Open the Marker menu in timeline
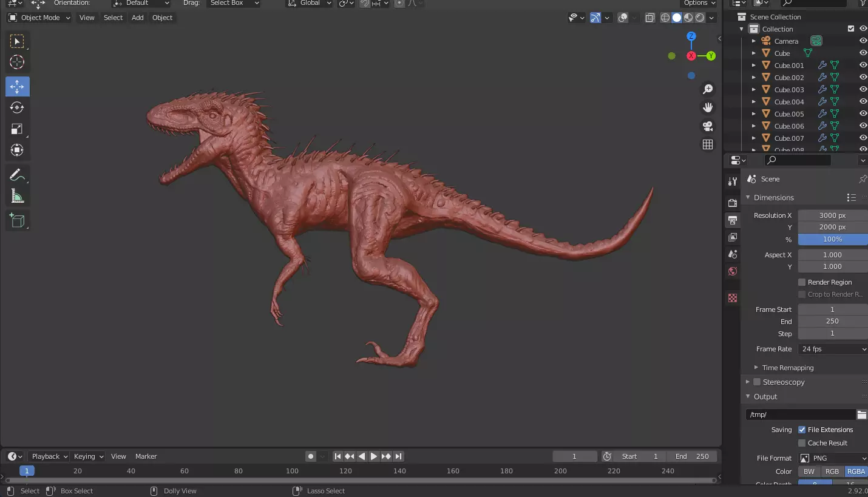868x497 pixels. [x=146, y=456]
